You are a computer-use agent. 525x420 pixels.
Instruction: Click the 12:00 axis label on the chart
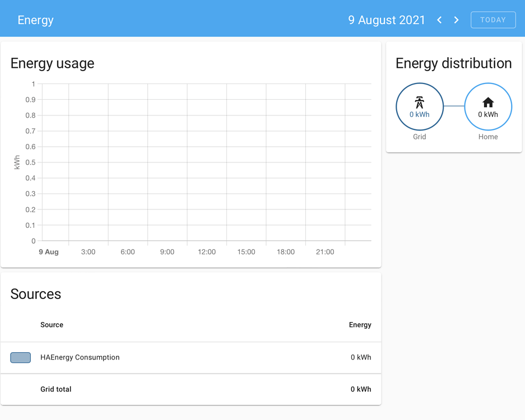pos(206,252)
